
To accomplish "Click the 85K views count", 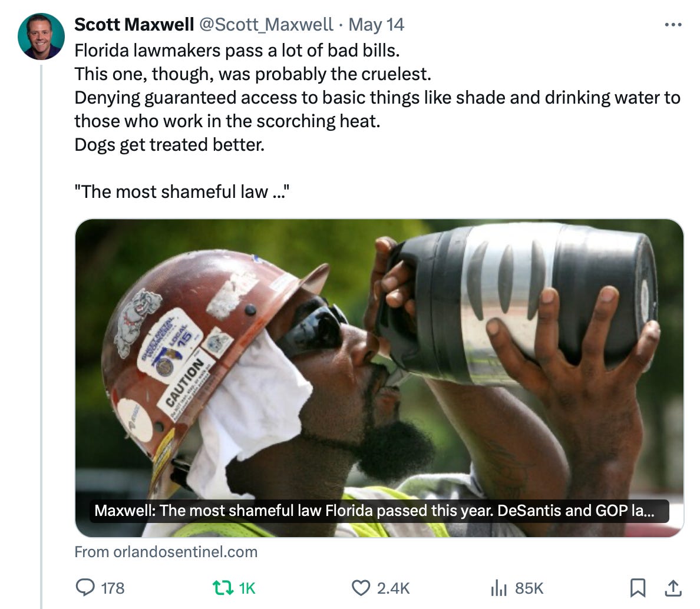I will click(529, 588).
